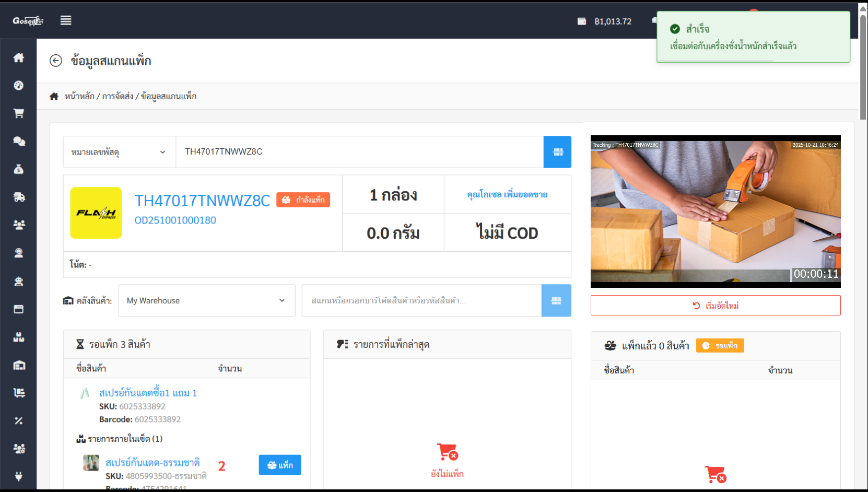
Task: Open the My Warehouse dropdown
Action: pyautogui.click(x=206, y=301)
